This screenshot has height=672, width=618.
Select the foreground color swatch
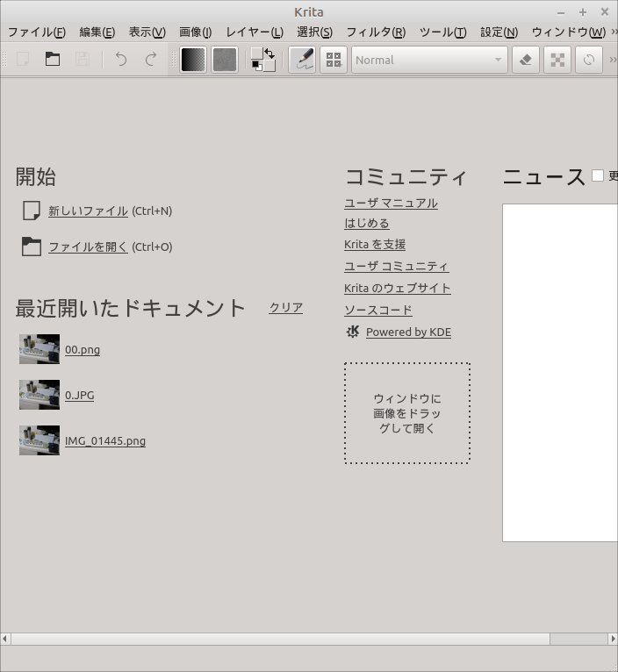(257, 54)
